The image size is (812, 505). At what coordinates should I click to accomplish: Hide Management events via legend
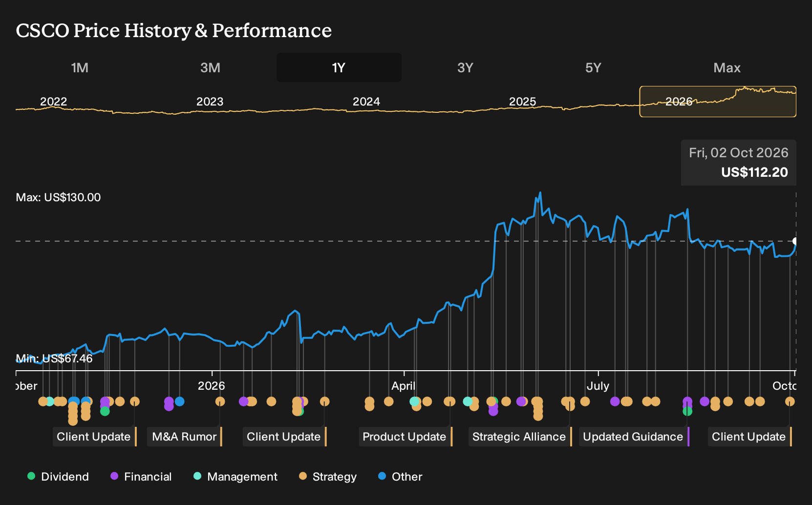(235, 477)
